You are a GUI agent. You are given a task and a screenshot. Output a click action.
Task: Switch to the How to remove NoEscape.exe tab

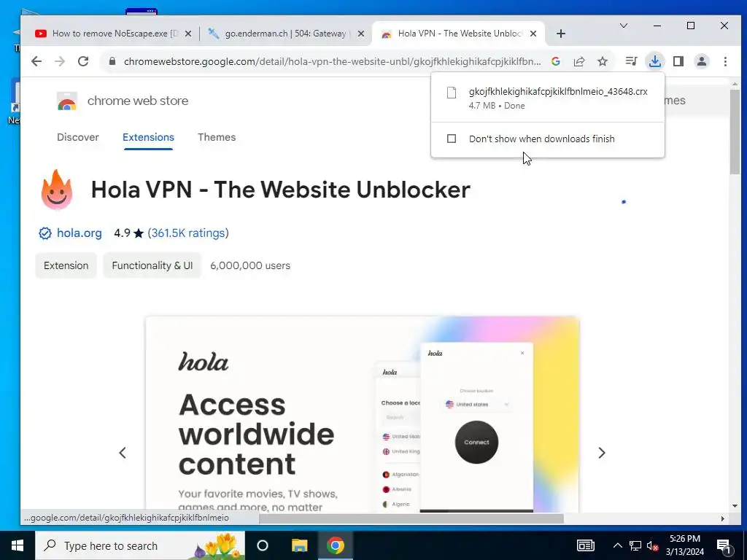tap(112, 34)
